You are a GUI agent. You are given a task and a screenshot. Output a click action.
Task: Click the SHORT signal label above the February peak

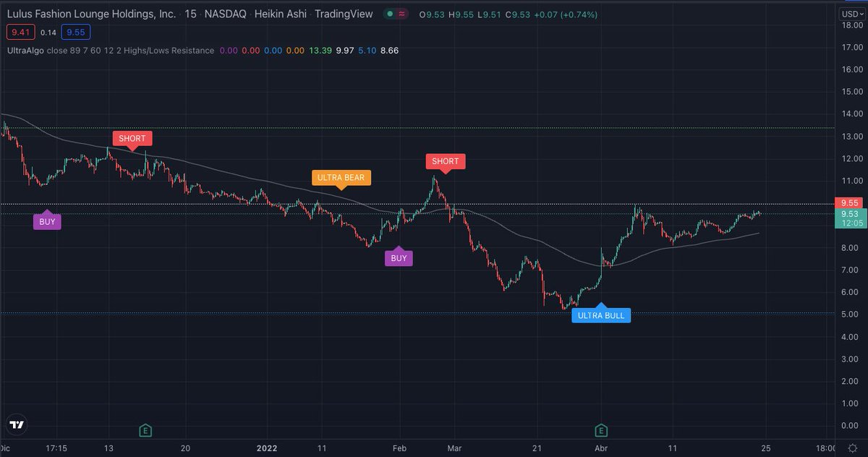coord(446,161)
